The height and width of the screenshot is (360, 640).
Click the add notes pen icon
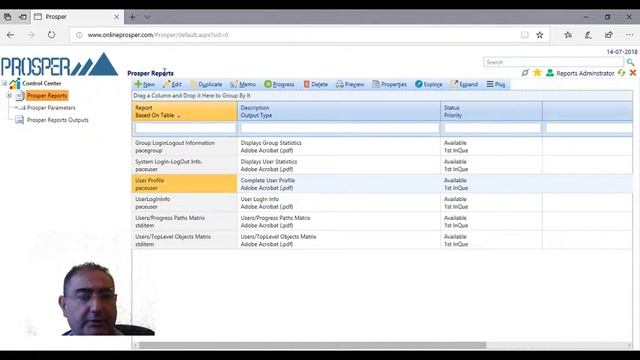click(588, 35)
